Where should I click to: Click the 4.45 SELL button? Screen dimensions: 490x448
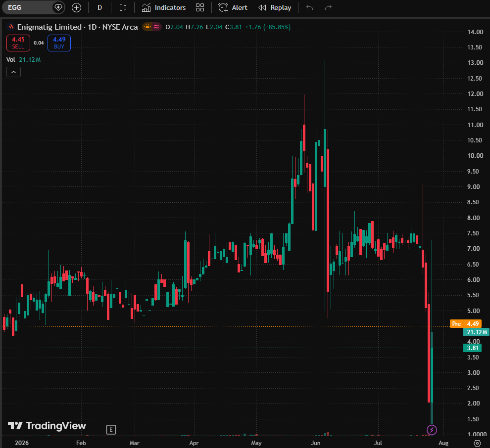click(18, 43)
